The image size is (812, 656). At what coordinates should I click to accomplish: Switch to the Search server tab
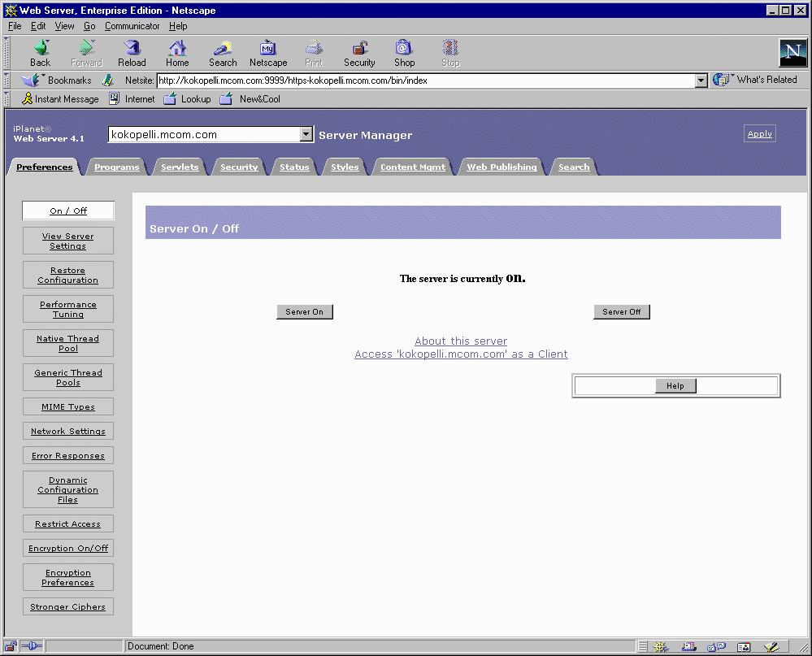(574, 167)
